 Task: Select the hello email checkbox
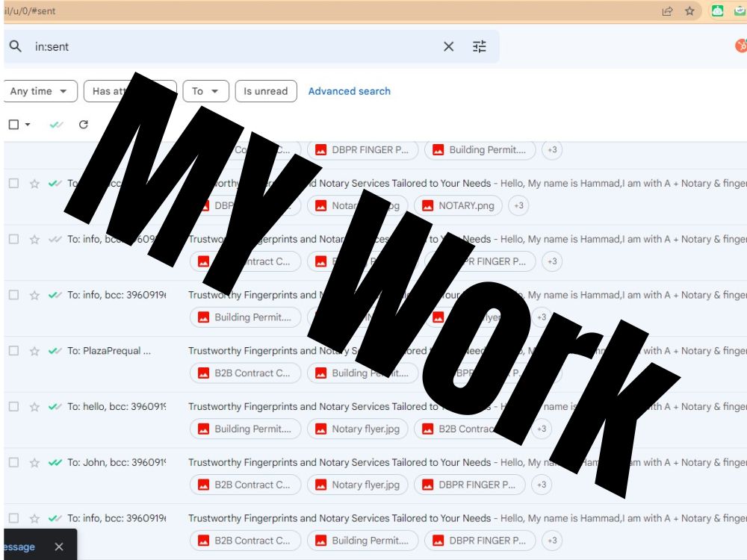tap(13, 407)
